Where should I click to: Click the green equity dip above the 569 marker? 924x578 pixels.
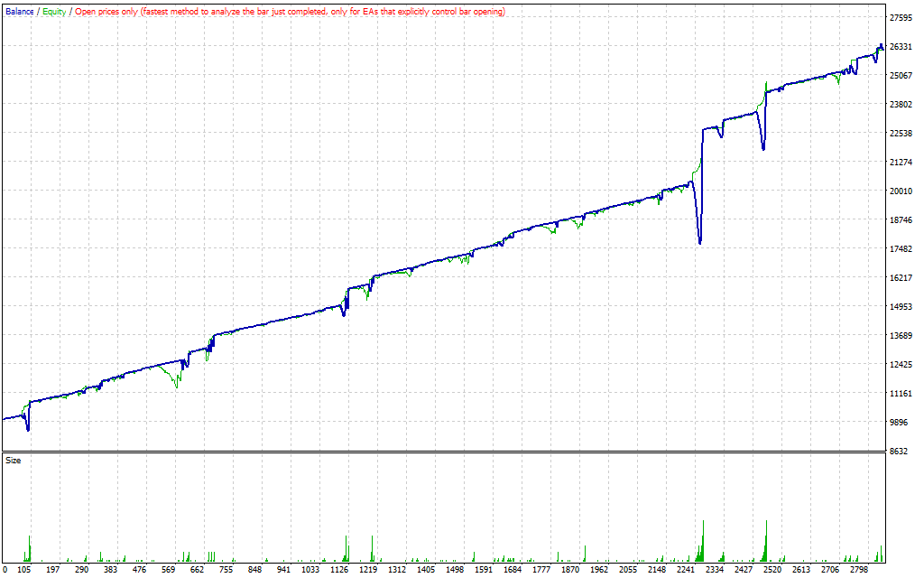coord(177,386)
